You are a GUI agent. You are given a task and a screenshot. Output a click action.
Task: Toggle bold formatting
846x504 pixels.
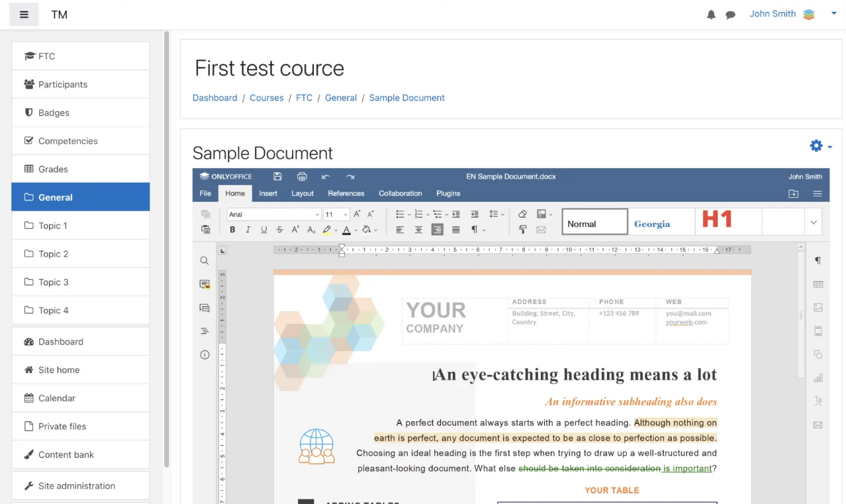pyautogui.click(x=232, y=230)
